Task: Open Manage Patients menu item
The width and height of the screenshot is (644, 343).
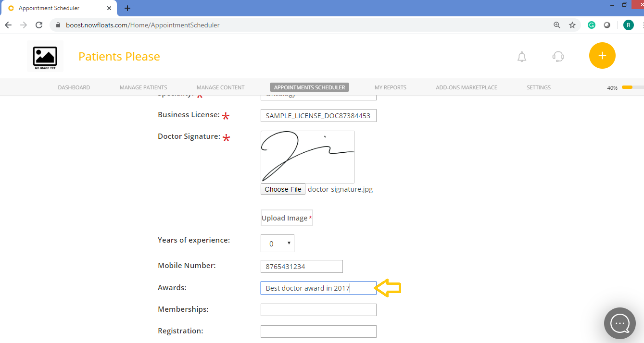Action: [143, 87]
